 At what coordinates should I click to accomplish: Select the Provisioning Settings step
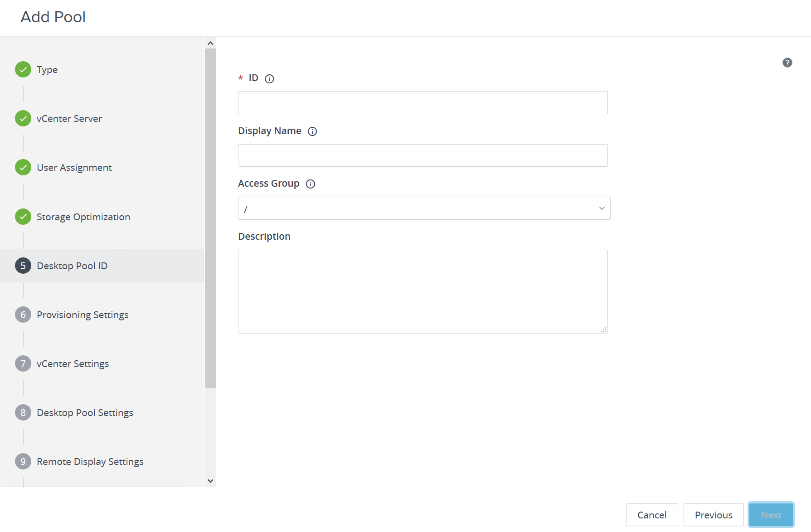pyautogui.click(x=82, y=314)
